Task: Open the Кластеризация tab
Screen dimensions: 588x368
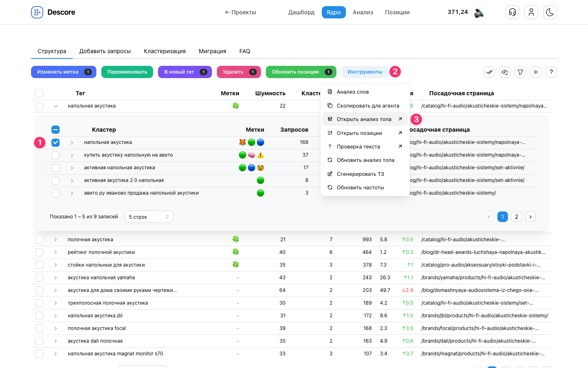Action: pyautogui.click(x=165, y=51)
